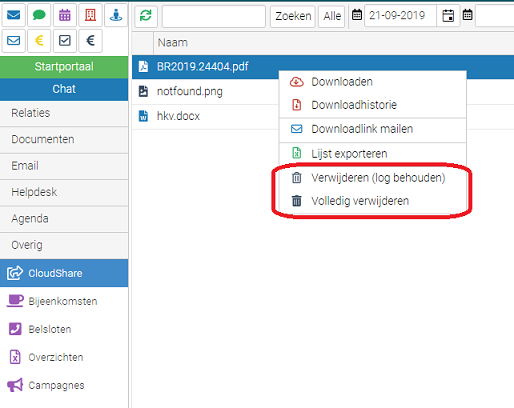Viewport: 514px width, 408px height.
Task: Select notfound.png file in list
Action: point(190,91)
